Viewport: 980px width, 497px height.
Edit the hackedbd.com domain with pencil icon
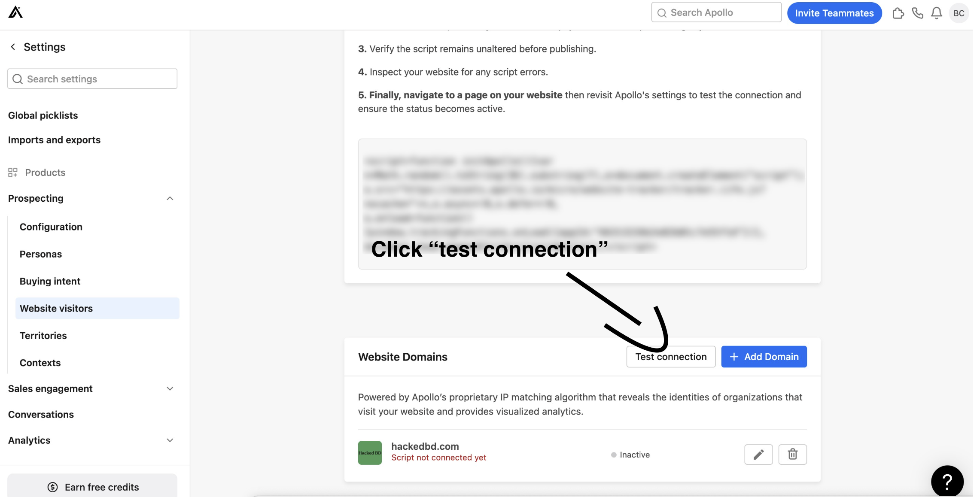pos(758,455)
